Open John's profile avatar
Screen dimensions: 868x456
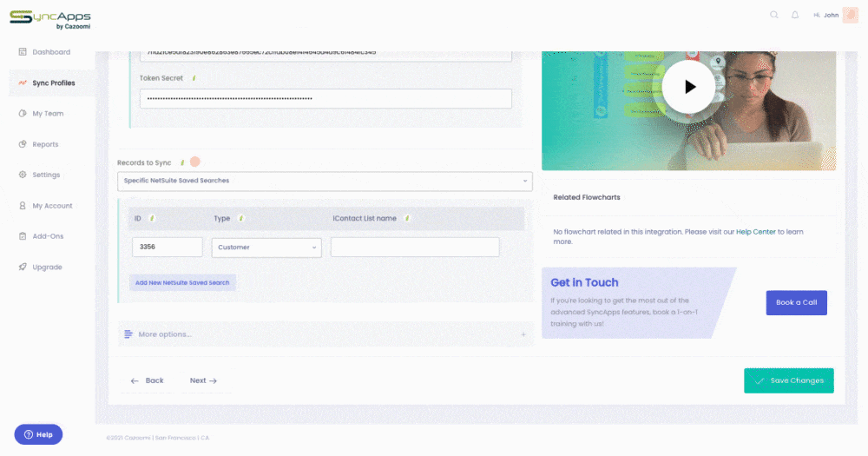(x=851, y=15)
